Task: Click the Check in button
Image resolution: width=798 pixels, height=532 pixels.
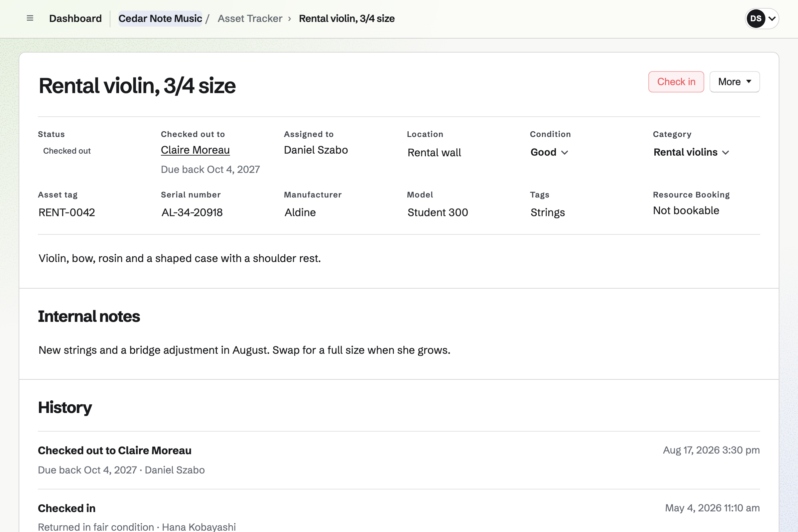Action: (676, 82)
